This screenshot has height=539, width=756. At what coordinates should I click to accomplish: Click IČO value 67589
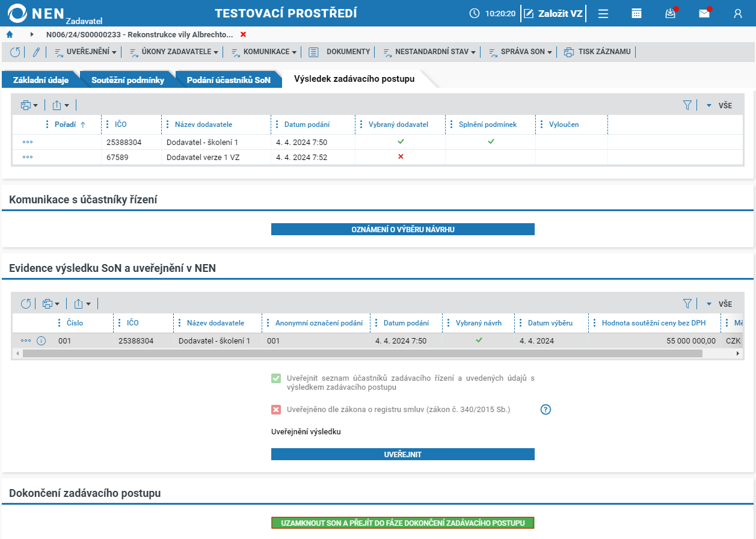point(117,157)
